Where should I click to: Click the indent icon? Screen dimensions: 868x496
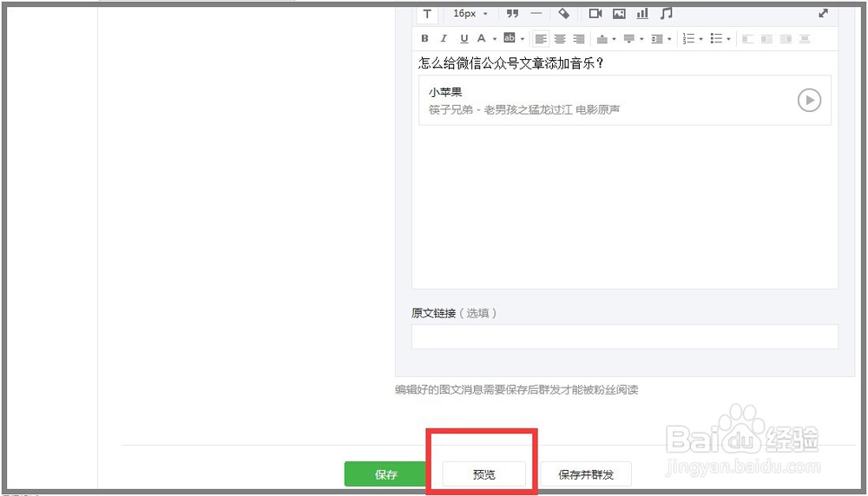click(656, 39)
